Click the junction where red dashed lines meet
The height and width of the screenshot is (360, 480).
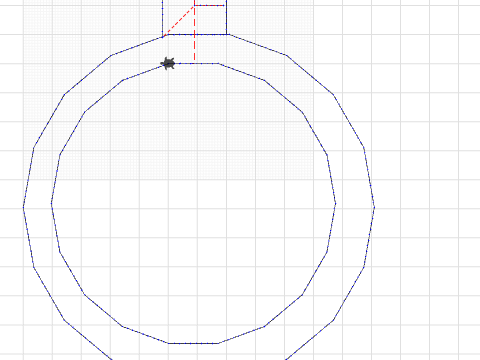pyautogui.click(x=195, y=5)
